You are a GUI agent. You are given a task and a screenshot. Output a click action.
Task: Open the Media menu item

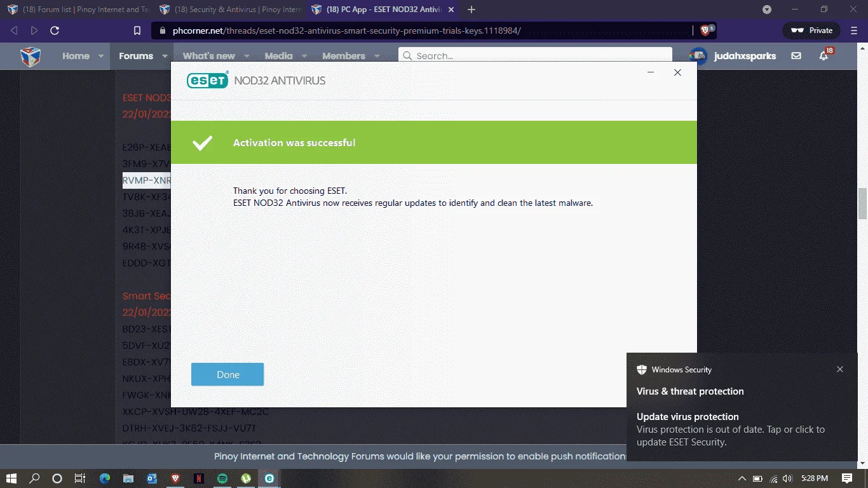click(278, 56)
